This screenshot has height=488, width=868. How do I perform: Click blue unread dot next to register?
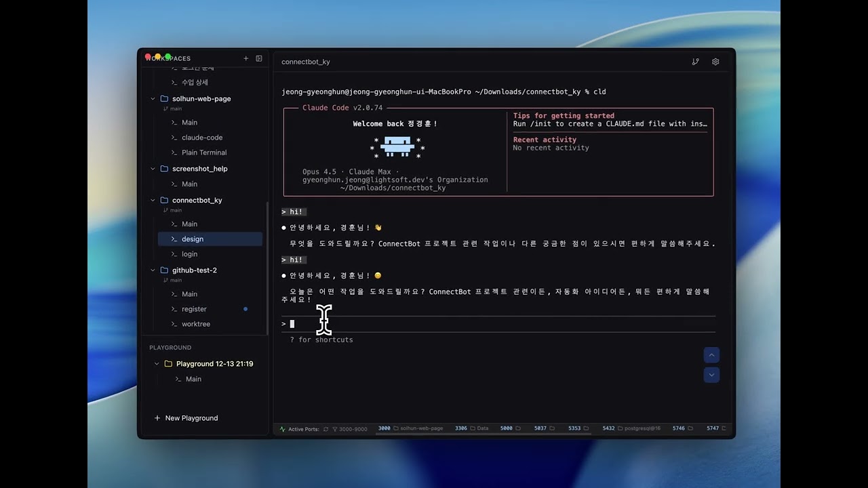coord(245,309)
